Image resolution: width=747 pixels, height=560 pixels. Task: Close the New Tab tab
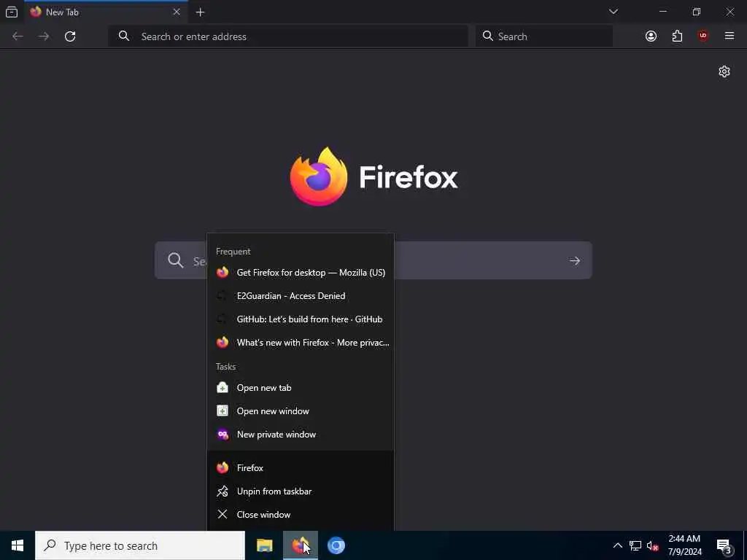pyautogui.click(x=177, y=12)
